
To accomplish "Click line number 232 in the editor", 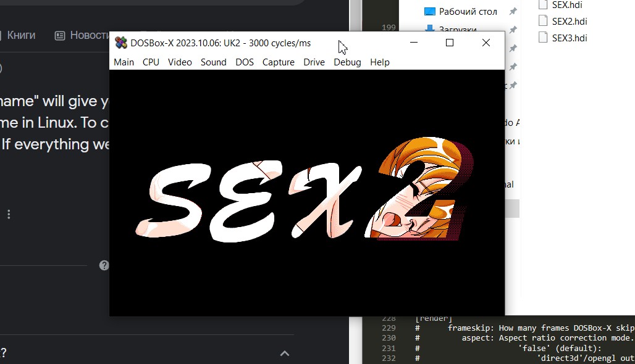I will tap(389, 358).
